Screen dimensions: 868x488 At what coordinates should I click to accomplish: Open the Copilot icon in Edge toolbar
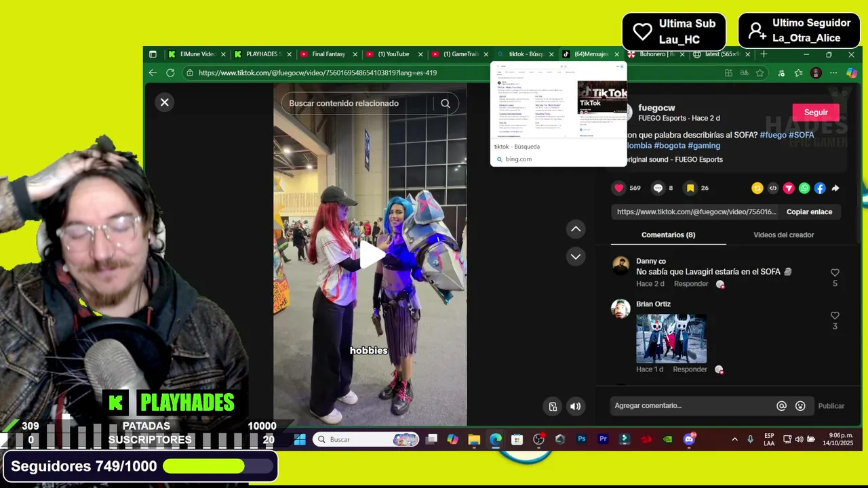[x=852, y=73]
